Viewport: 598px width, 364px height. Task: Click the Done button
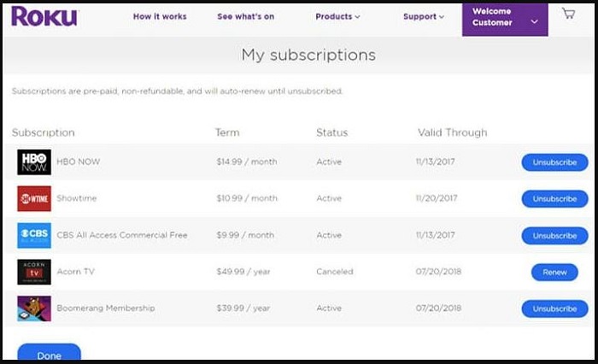coord(50,353)
